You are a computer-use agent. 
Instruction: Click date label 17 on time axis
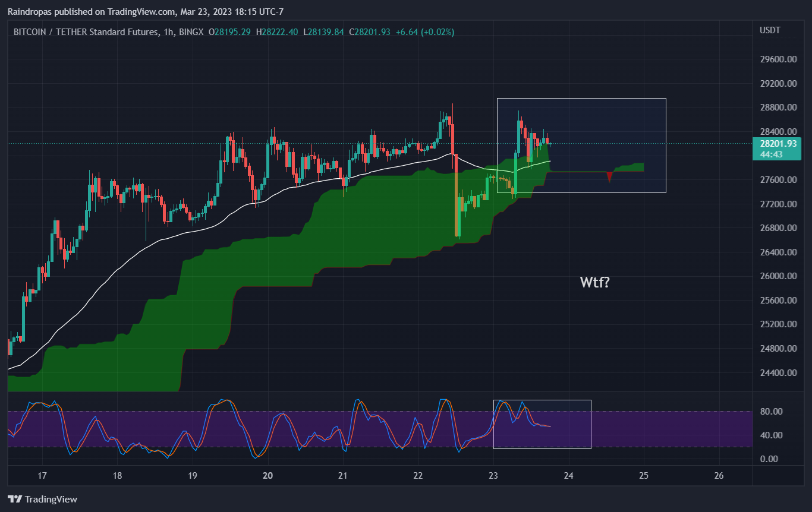tap(42, 476)
